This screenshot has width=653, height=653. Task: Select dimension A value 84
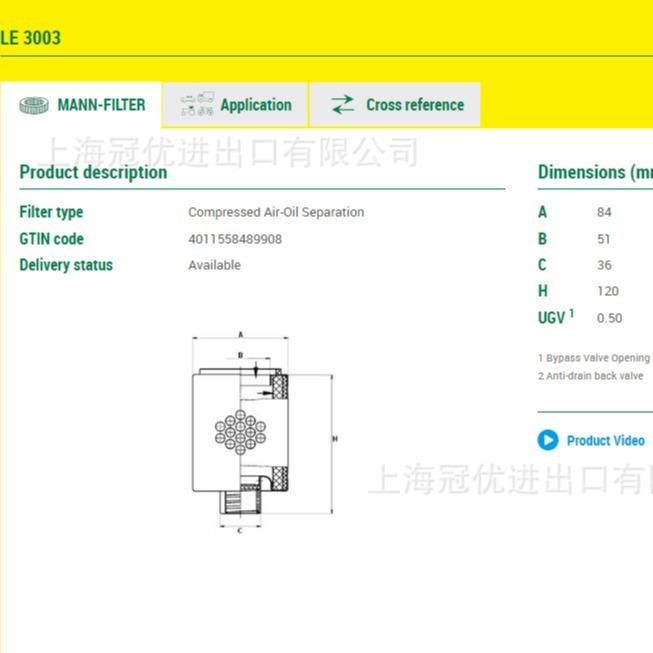tap(604, 212)
